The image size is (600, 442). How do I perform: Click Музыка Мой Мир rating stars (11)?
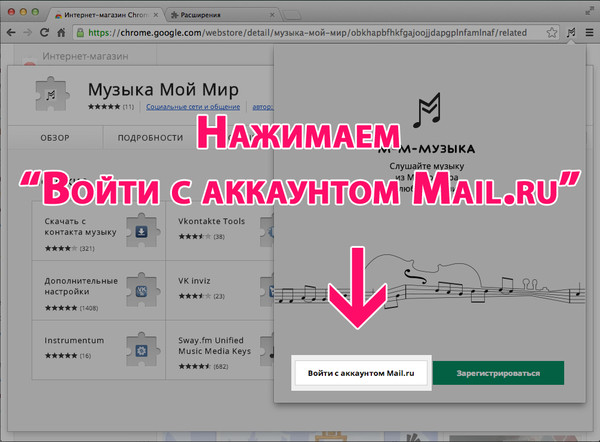pos(104,107)
